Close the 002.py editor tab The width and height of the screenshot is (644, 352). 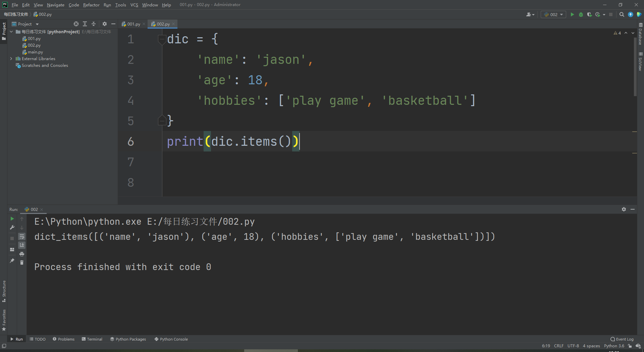pos(173,24)
